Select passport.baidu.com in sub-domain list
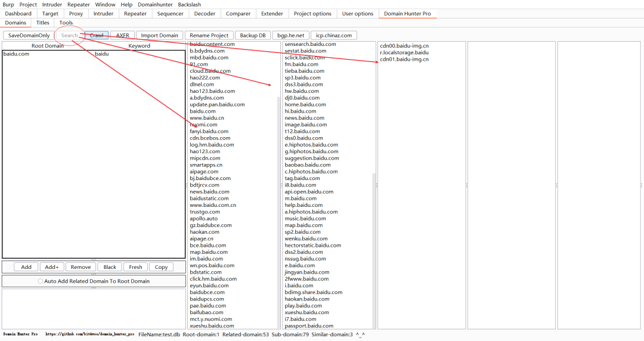Viewport: 644px width, 341px height. pyautogui.click(x=309, y=326)
